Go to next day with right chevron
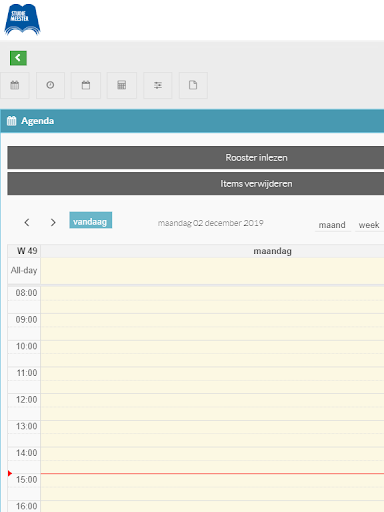The width and height of the screenshot is (384, 512). tap(53, 222)
